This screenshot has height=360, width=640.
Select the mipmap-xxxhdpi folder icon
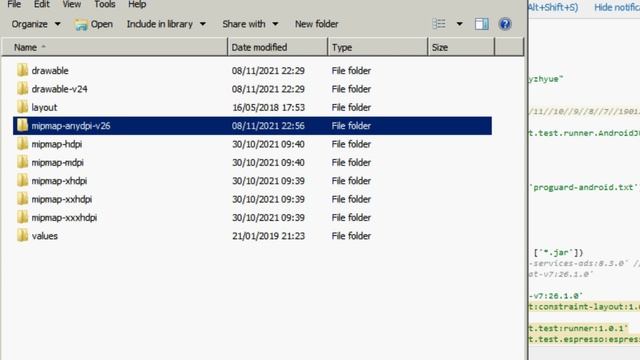[22, 217]
